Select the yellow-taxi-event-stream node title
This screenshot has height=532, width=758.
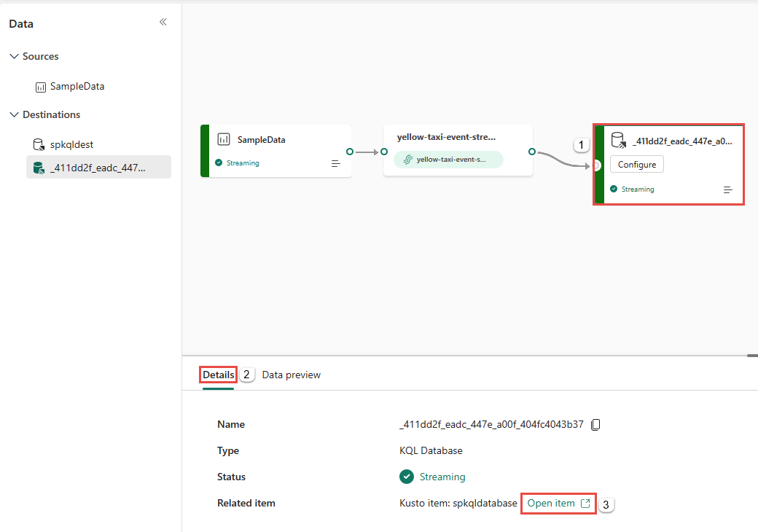pos(446,137)
